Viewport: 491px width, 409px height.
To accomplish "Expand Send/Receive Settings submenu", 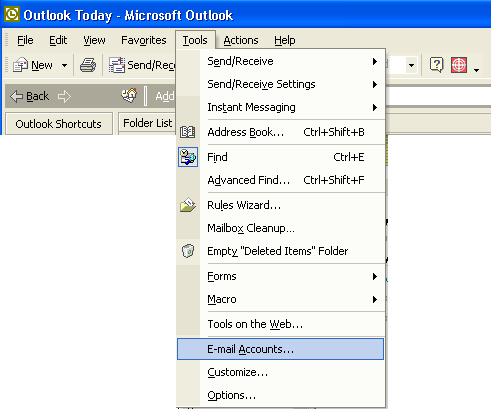I will click(281, 84).
